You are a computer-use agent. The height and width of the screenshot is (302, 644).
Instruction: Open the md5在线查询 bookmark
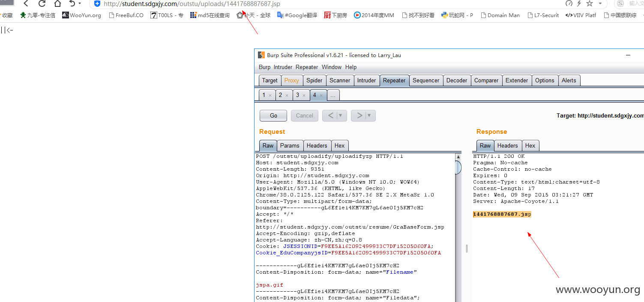click(210, 15)
